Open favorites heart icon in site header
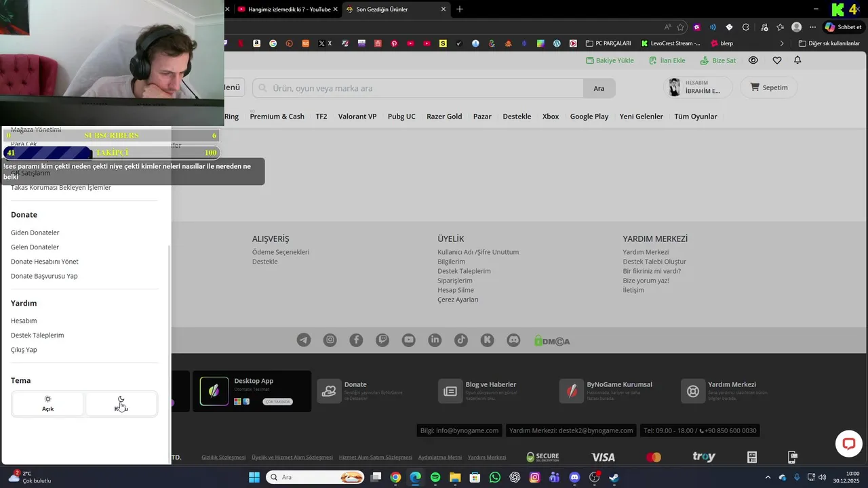868x488 pixels. coord(777,60)
